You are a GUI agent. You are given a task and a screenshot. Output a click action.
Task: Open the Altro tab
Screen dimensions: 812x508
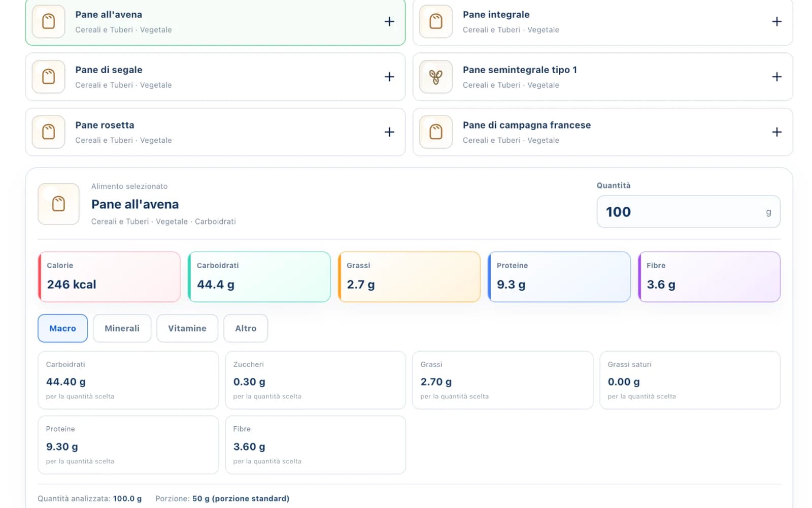(x=246, y=328)
